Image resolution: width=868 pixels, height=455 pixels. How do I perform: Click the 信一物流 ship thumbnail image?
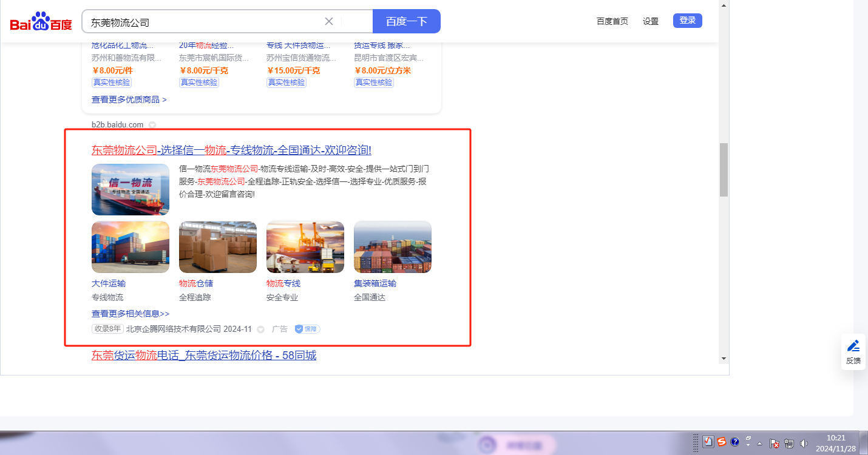tap(131, 189)
